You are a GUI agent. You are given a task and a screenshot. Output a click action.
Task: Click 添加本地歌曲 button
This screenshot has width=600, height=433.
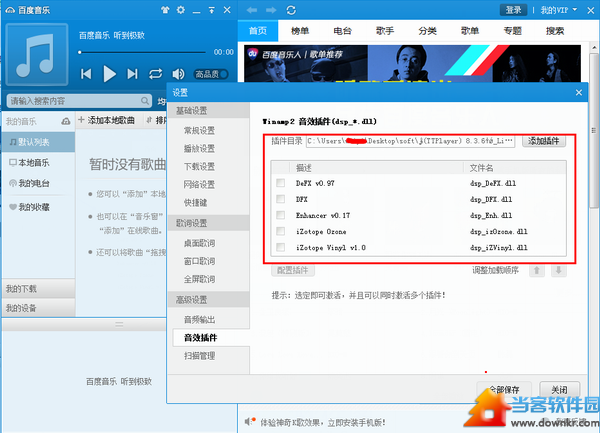click(107, 120)
